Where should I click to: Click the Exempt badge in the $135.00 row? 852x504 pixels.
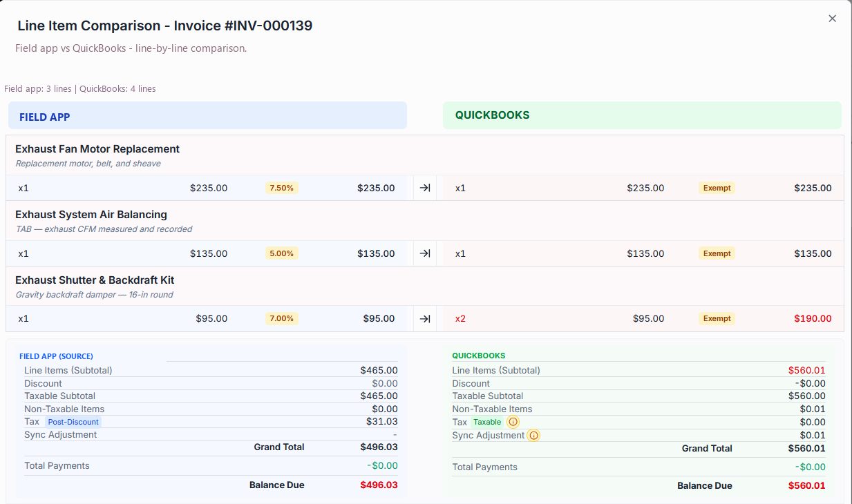(x=717, y=253)
